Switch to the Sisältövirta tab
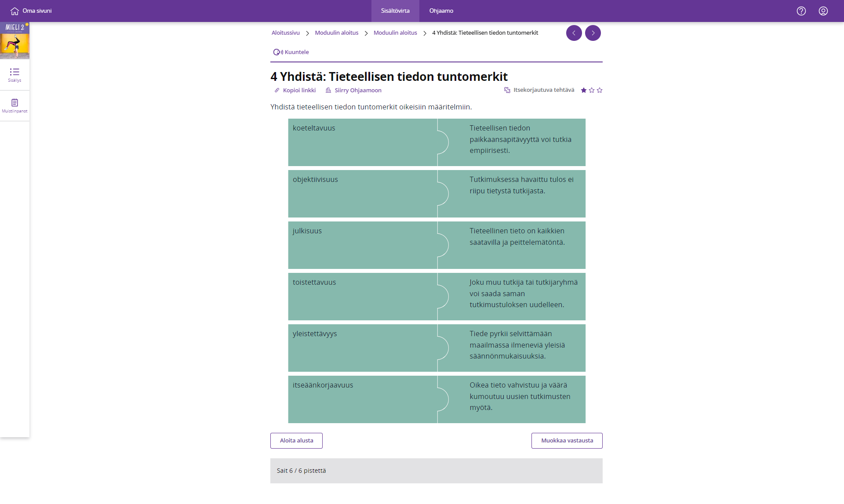The width and height of the screenshot is (844, 504). point(395,11)
